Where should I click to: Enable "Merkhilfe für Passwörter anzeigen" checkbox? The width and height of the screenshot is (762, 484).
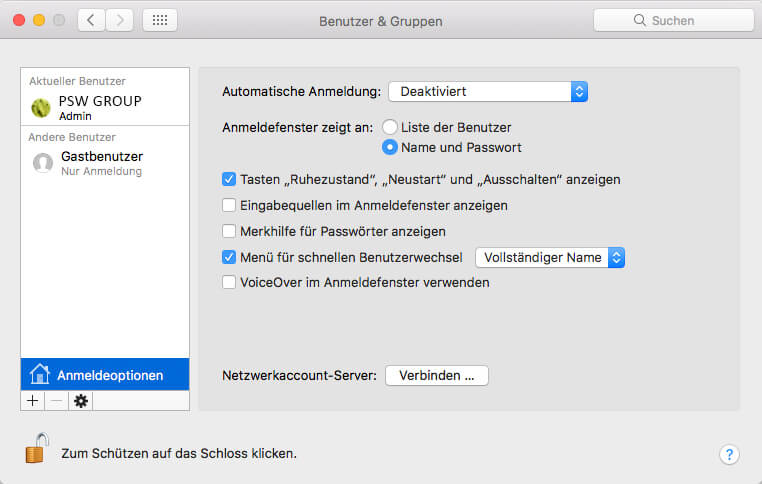(x=229, y=231)
